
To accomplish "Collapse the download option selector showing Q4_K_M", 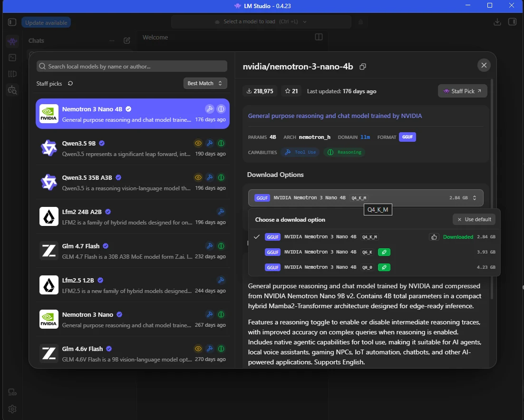I will pyautogui.click(x=366, y=198).
